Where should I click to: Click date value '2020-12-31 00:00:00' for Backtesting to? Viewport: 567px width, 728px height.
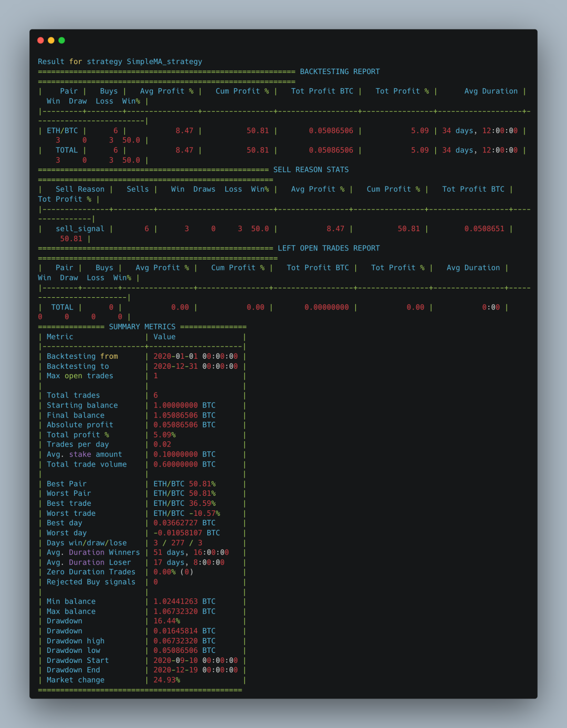click(x=195, y=366)
